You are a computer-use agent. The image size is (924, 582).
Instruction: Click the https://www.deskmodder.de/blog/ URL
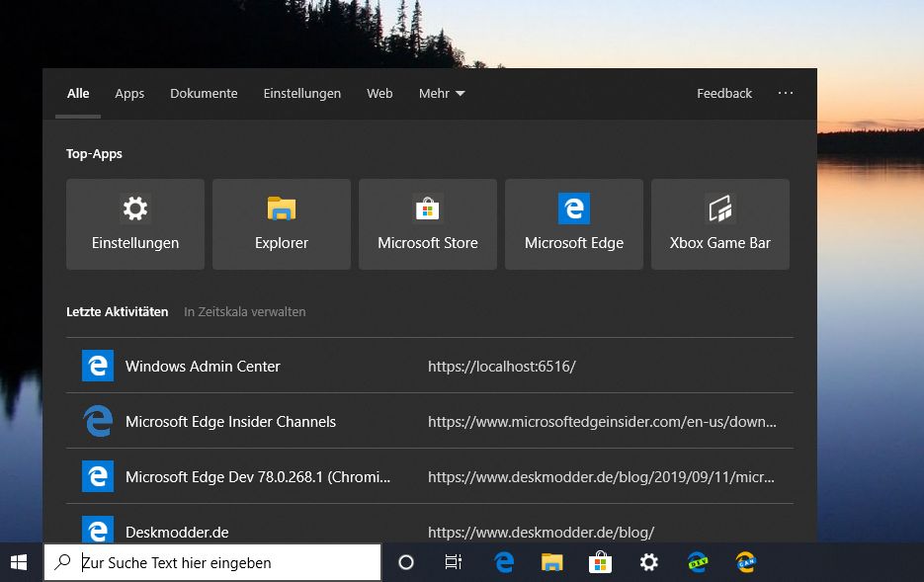coord(541,533)
